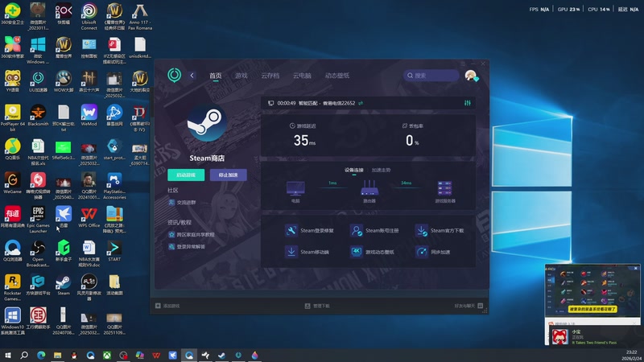Open the user avatar profile
Viewport: 644px width, 362px height.
point(471,76)
